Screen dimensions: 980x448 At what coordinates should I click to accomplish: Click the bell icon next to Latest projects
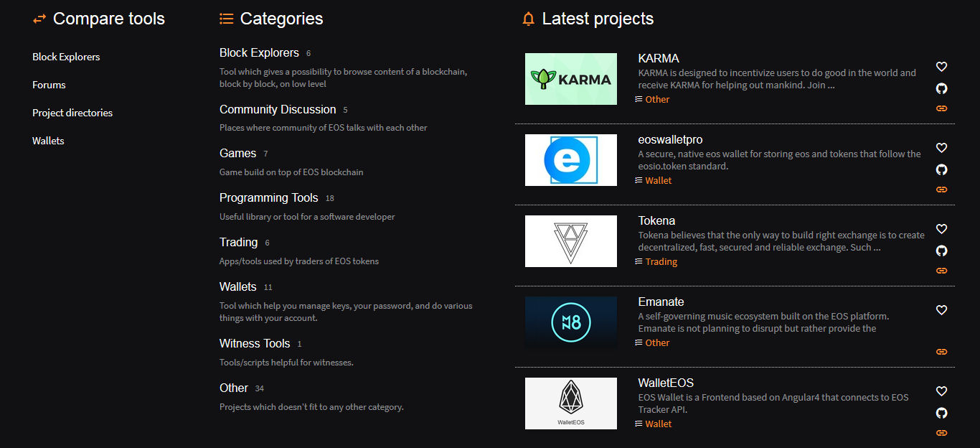point(529,19)
